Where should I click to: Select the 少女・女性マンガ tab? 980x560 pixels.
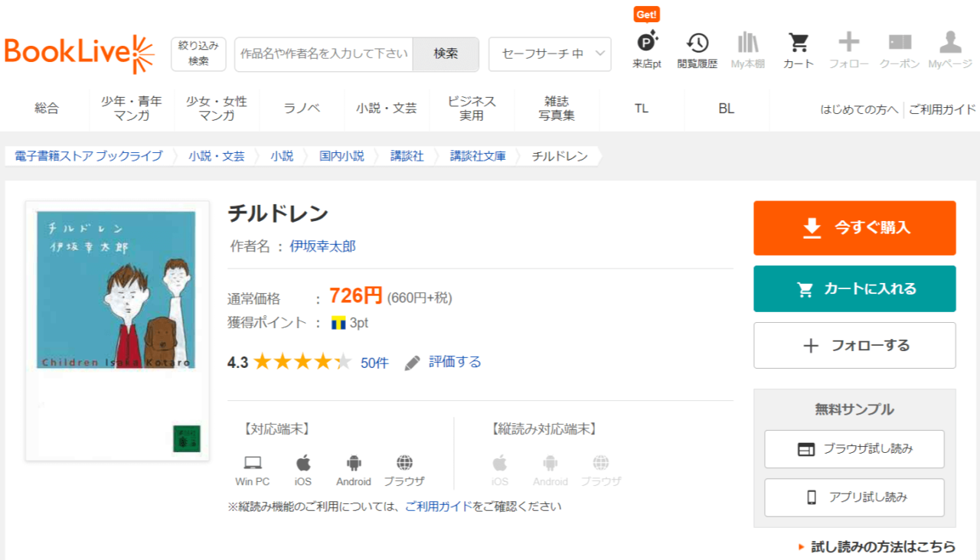click(217, 109)
